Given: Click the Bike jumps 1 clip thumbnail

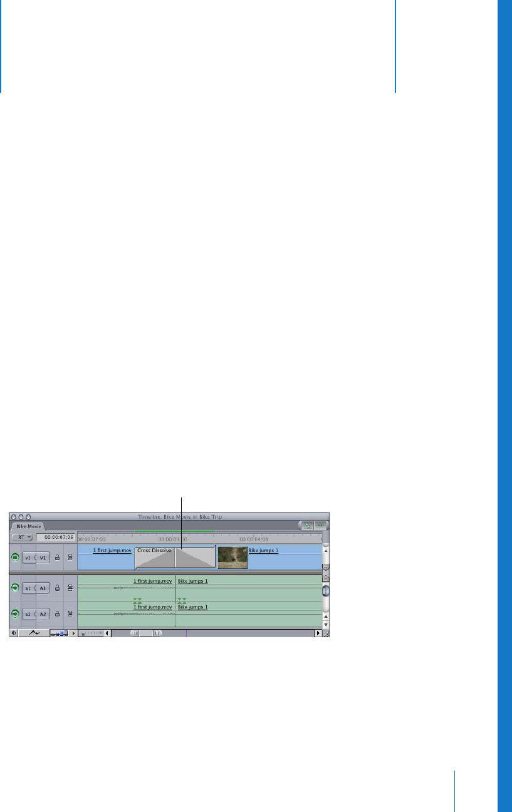Looking at the screenshot, I should click(232, 558).
